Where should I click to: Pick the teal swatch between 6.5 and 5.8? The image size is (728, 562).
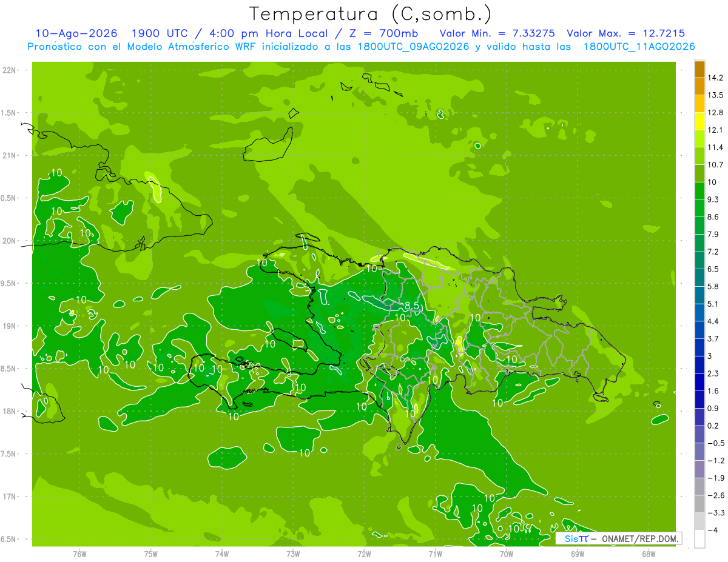tap(699, 278)
